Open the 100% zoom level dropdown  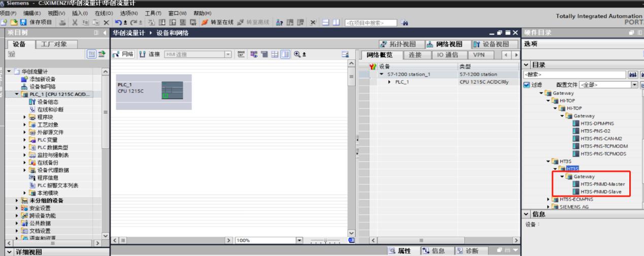coord(298,239)
